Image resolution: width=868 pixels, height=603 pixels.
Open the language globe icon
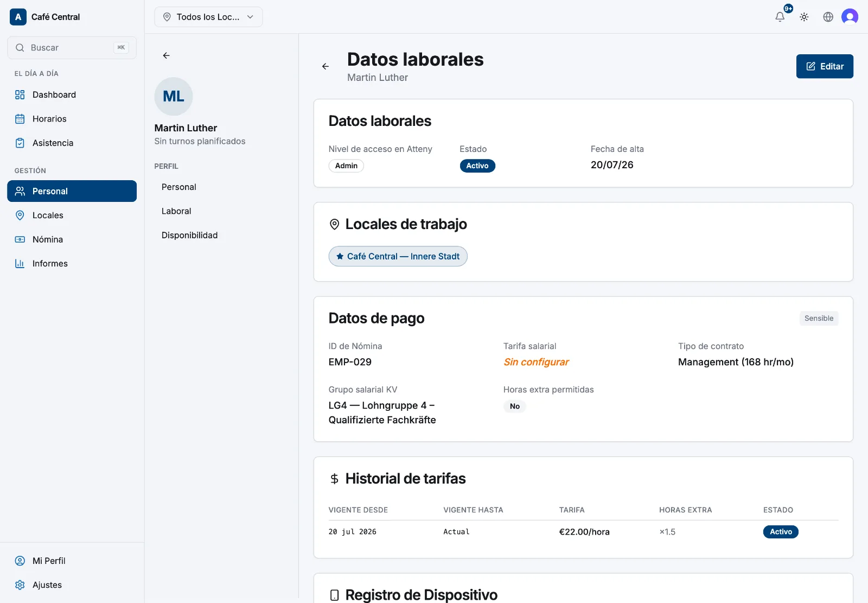click(828, 17)
